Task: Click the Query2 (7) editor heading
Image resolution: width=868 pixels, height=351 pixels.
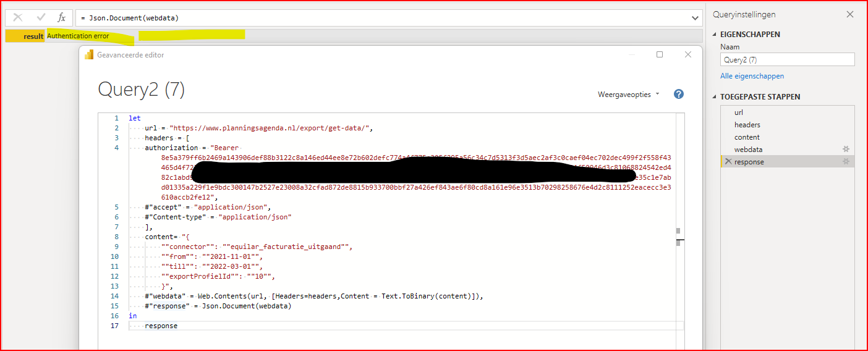Action: tap(142, 90)
